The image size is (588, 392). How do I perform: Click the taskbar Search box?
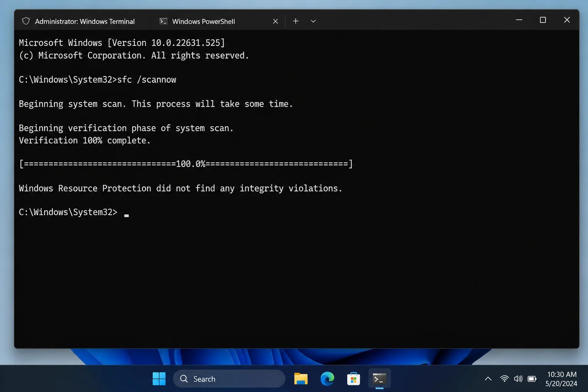229,379
